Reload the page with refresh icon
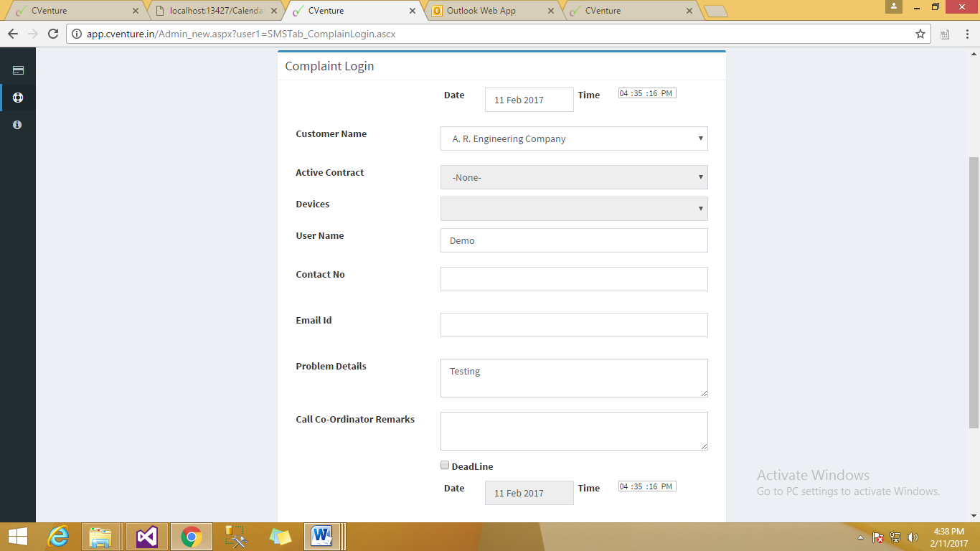The width and height of the screenshot is (980, 551). [53, 34]
